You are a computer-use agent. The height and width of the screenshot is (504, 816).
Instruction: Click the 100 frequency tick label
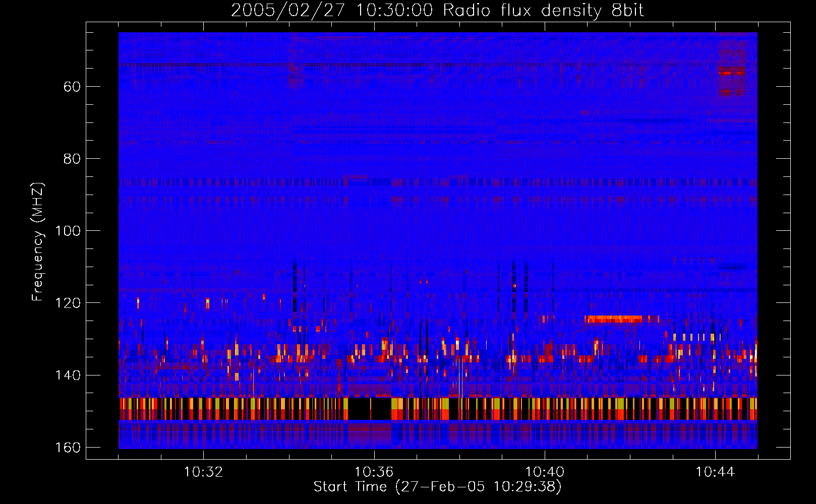(68, 231)
